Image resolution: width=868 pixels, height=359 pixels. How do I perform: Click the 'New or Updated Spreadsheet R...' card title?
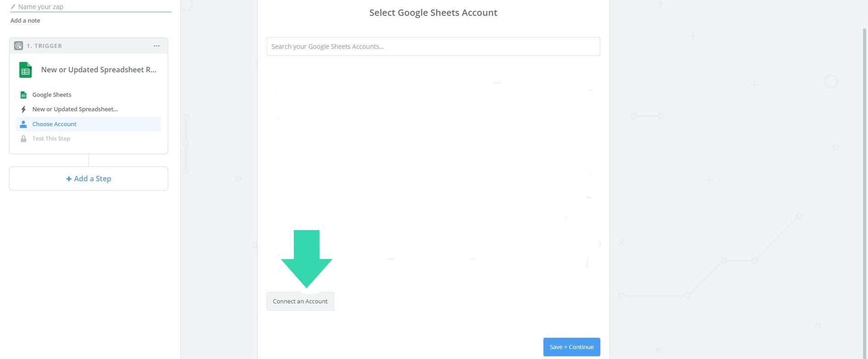(99, 70)
